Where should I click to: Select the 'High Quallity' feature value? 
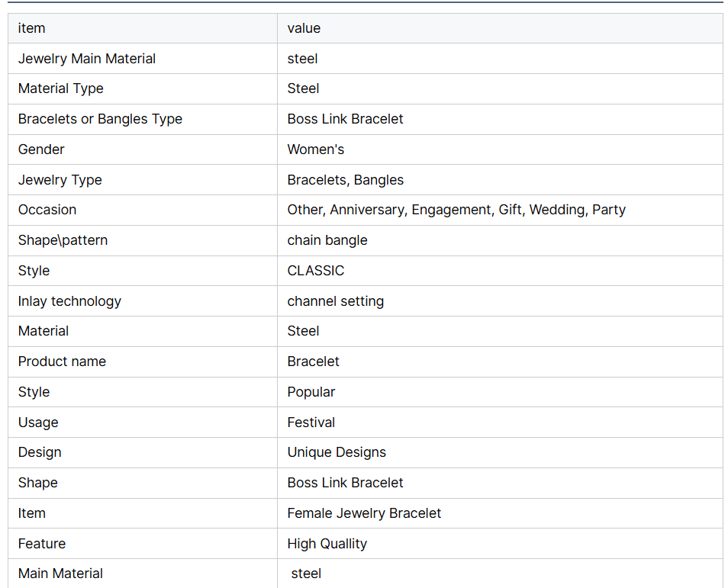[x=327, y=544]
